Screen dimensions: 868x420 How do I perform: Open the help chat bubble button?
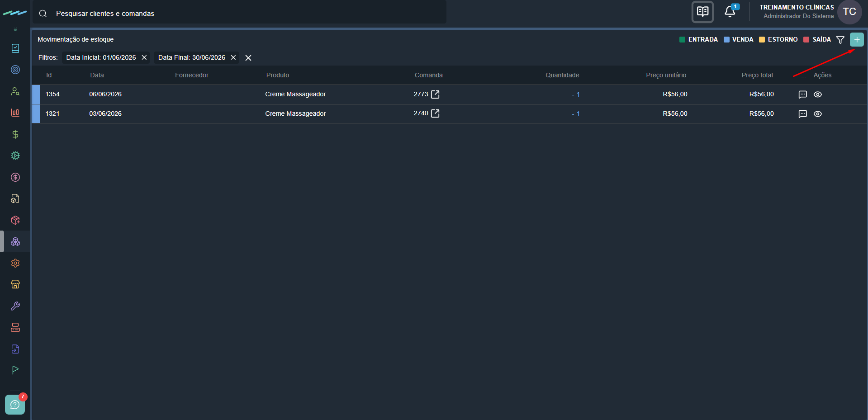point(15,404)
